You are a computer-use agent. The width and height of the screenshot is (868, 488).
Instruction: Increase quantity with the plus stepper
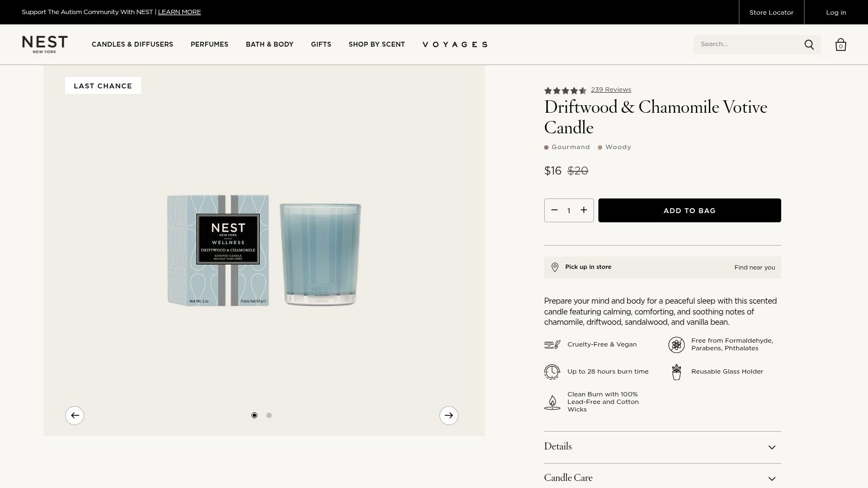[x=584, y=210]
